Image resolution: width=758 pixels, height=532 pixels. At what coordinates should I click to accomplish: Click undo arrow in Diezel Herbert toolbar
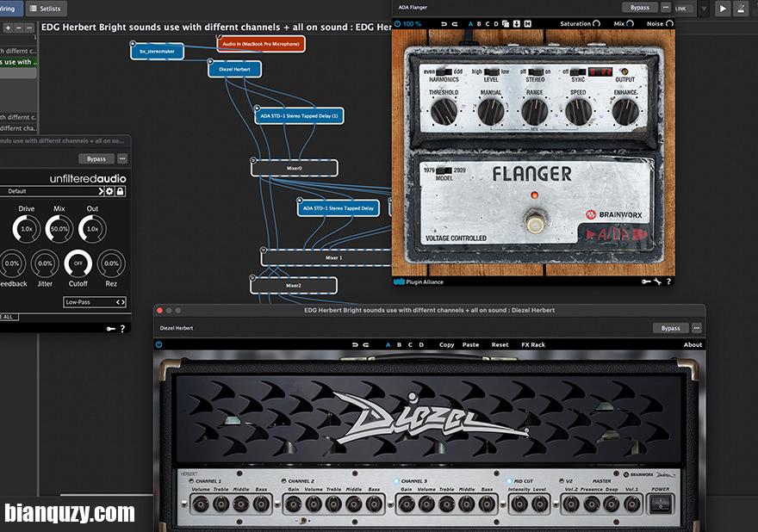point(355,344)
